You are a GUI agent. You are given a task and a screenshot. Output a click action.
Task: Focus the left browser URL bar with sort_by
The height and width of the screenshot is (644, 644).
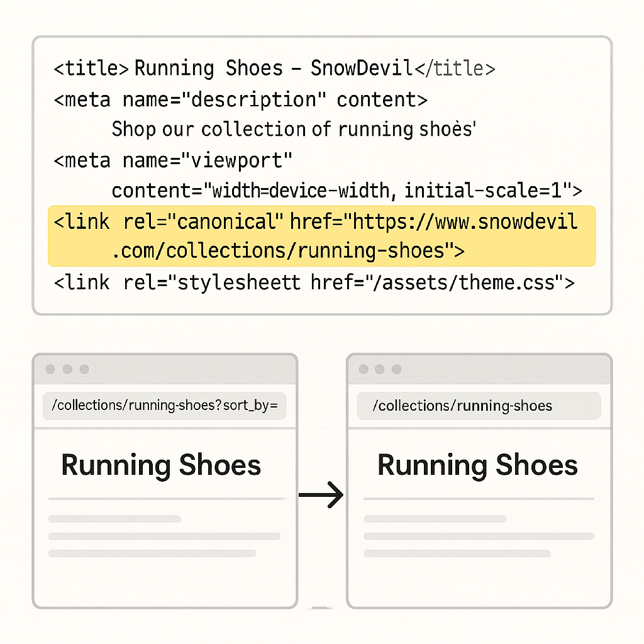point(164,406)
